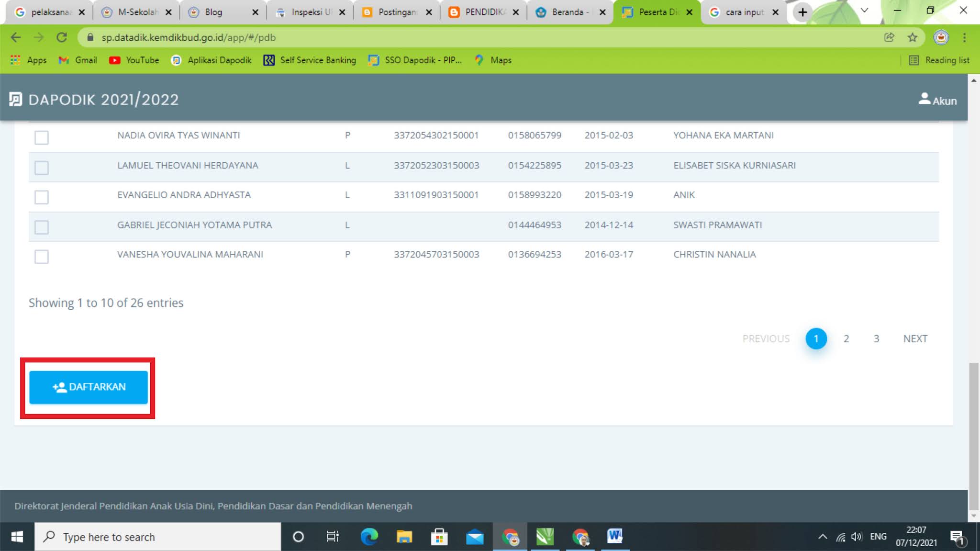
Task: Click the address bar URL field
Action: point(479,37)
